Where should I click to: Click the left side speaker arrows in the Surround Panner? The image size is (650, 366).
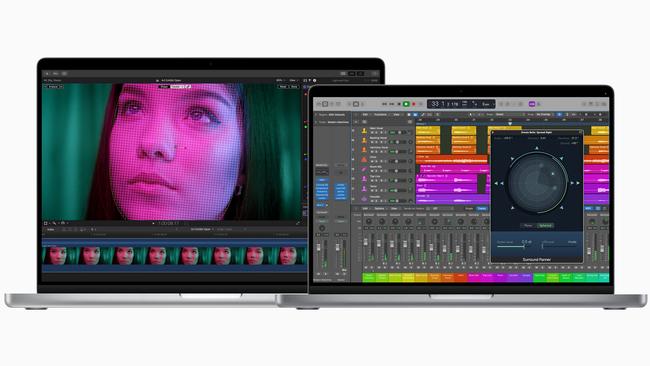(499, 183)
